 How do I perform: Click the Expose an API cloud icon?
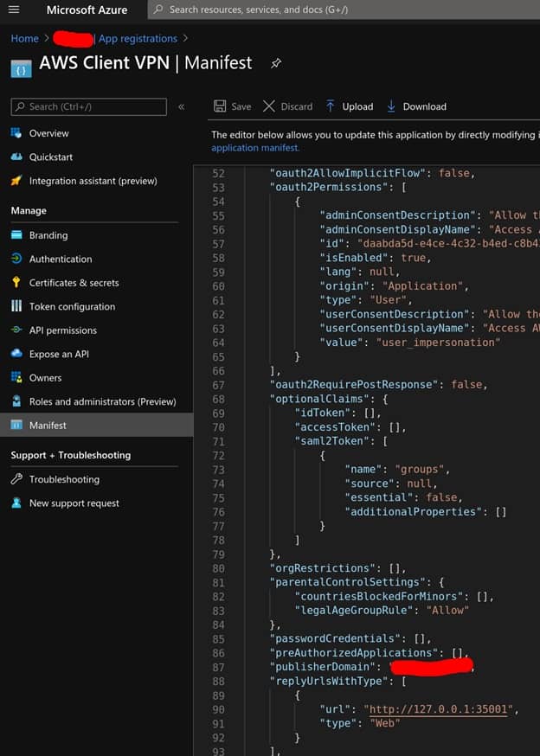pos(16,354)
